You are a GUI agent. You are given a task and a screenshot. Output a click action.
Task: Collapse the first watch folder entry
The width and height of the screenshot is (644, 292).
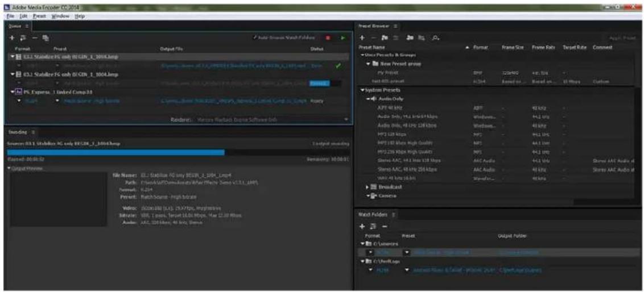tap(362, 244)
